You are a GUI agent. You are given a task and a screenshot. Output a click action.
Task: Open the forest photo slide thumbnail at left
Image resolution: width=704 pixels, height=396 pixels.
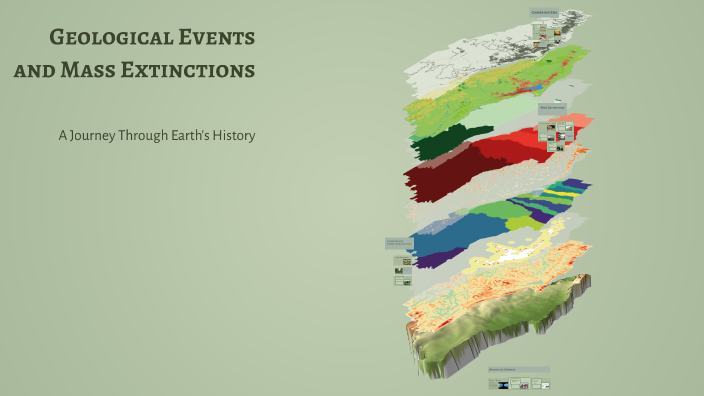tap(403, 271)
